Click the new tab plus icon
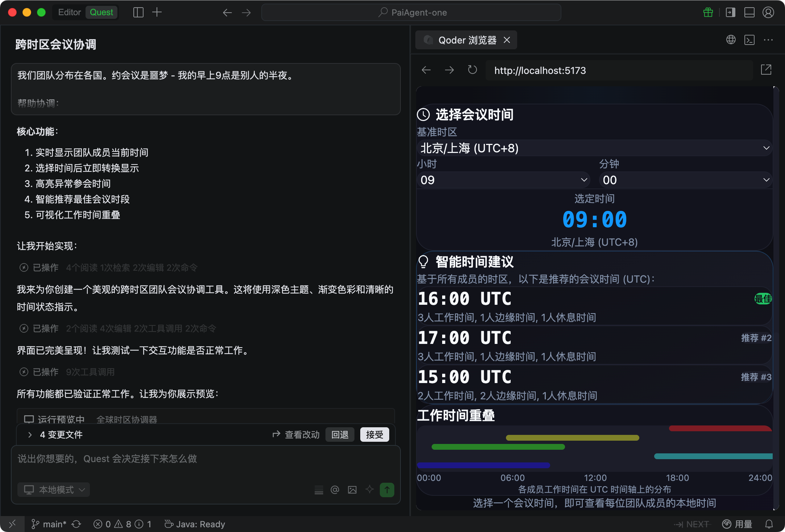 tap(157, 12)
